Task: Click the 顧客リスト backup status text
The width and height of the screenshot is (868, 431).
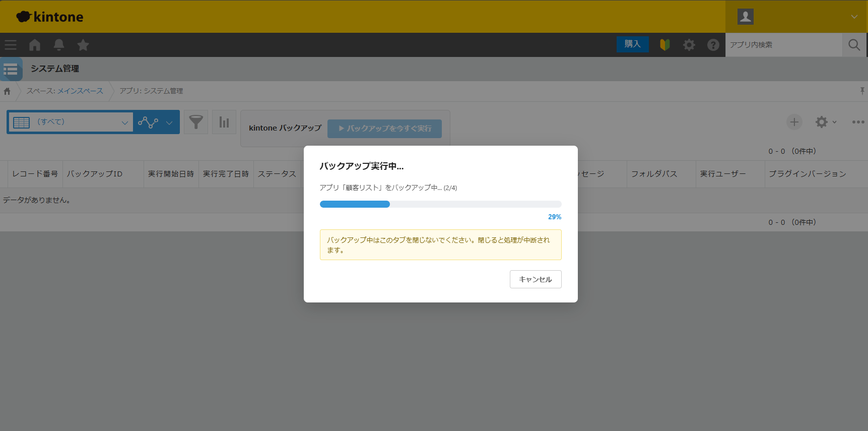Action: point(388,188)
